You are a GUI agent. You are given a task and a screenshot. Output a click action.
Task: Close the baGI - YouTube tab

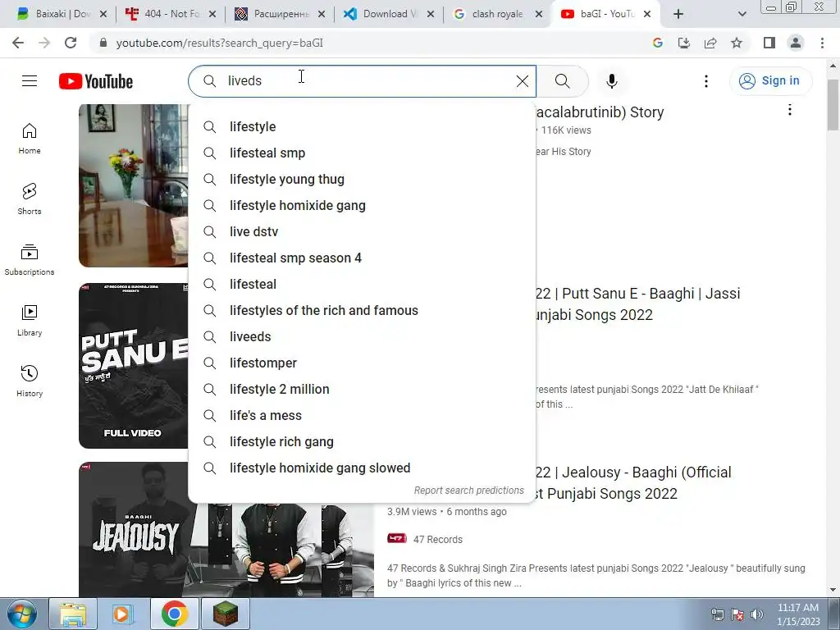647,14
